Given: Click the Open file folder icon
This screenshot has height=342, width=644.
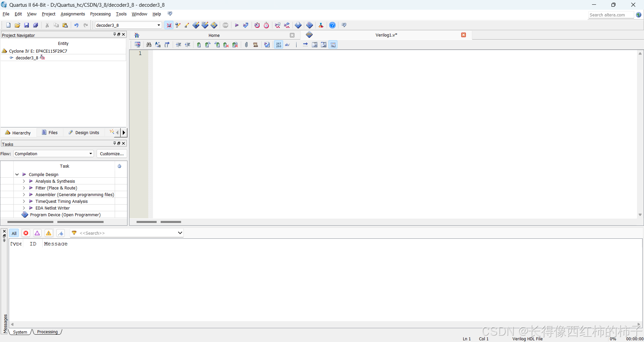Looking at the screenshot, I should (x=17, y=25).
